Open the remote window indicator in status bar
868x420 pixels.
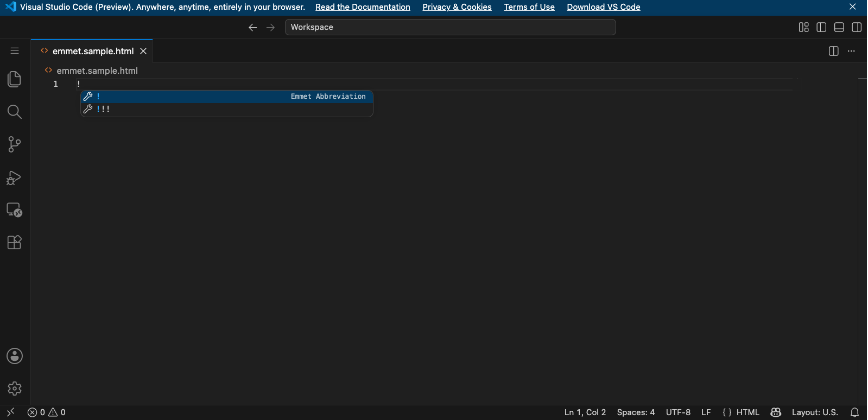(10, 412)
